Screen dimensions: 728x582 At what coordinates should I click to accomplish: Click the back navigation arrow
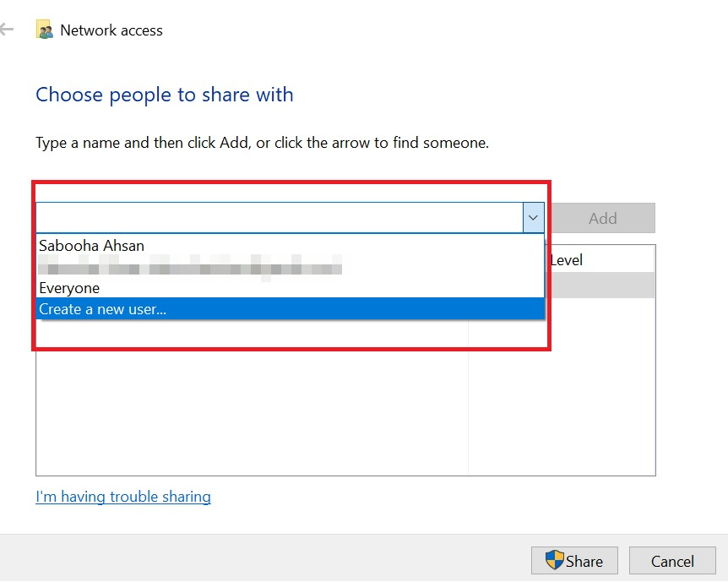[7, 29]
